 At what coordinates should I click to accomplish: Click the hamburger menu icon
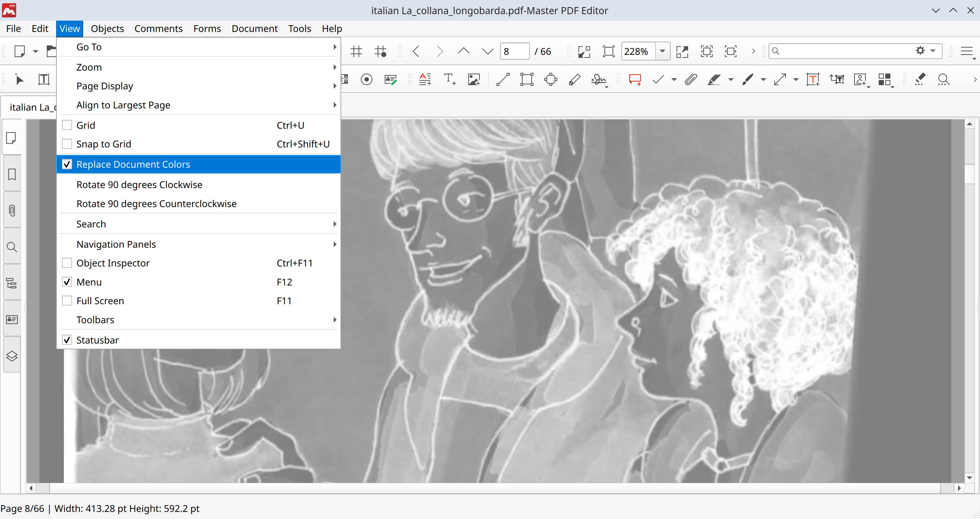coord(967,51)
